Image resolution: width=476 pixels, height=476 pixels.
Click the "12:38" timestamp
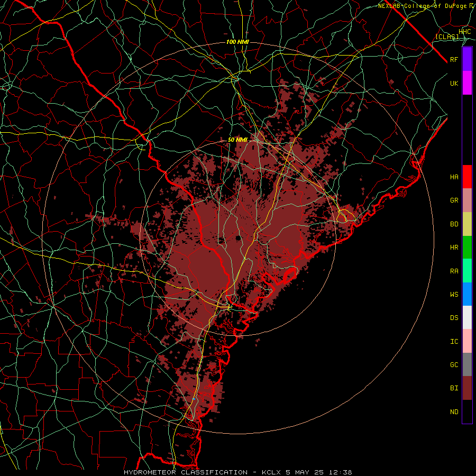pos(340,472)
